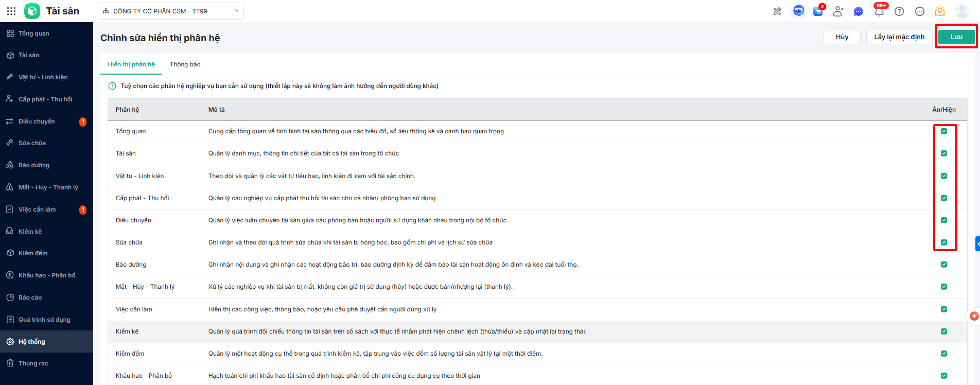Click the Vật tư - Linh kiện sidebar icon
Screen dimensions: 980x385
(x=10, y=77)
